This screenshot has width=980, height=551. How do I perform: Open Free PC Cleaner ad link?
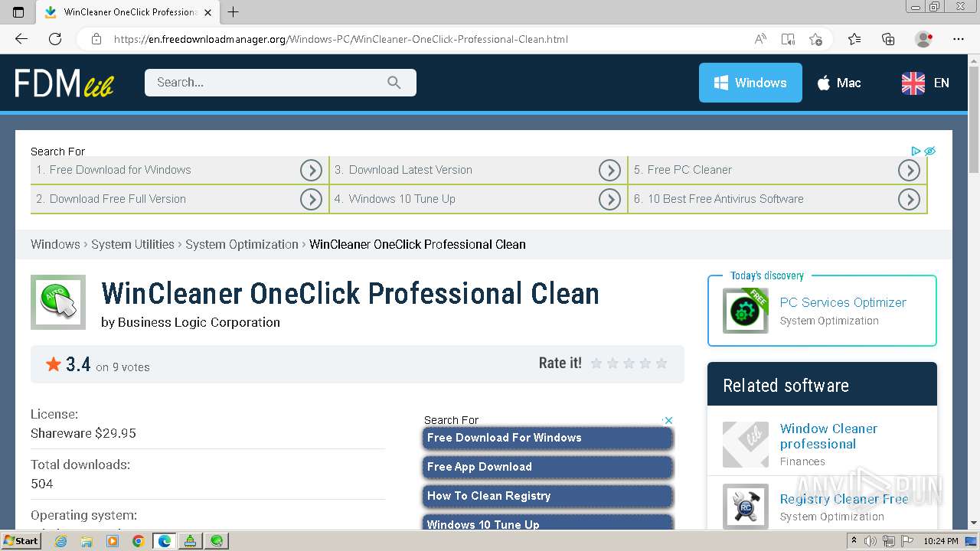(689, 170)
